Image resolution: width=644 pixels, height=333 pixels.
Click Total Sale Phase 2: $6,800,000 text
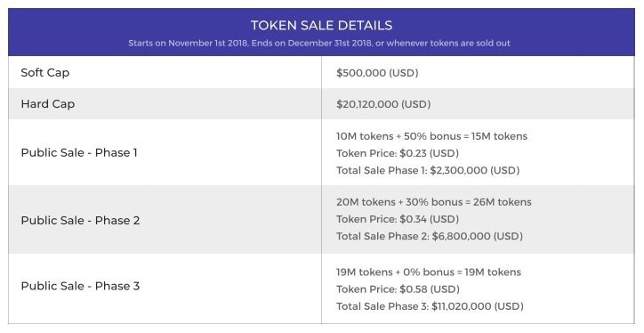[x=430, y=236]
